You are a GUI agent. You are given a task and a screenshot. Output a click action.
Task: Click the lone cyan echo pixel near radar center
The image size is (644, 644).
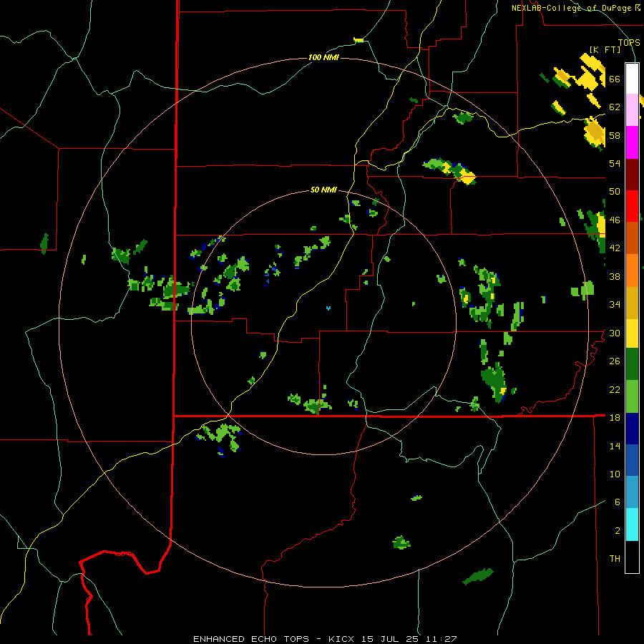[x=328, y=308]
